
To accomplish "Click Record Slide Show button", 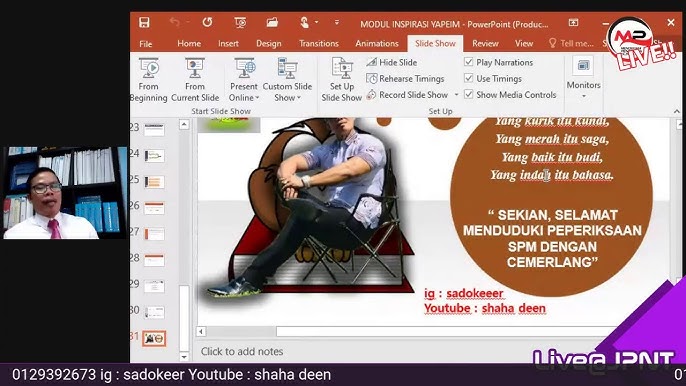I will point(407,95).
